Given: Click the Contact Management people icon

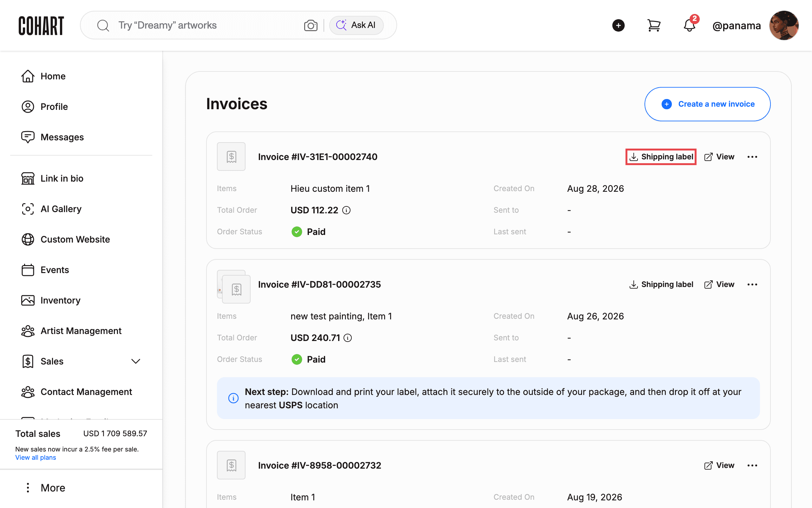Looking at the screenshot, I should (x=28, y=392).
